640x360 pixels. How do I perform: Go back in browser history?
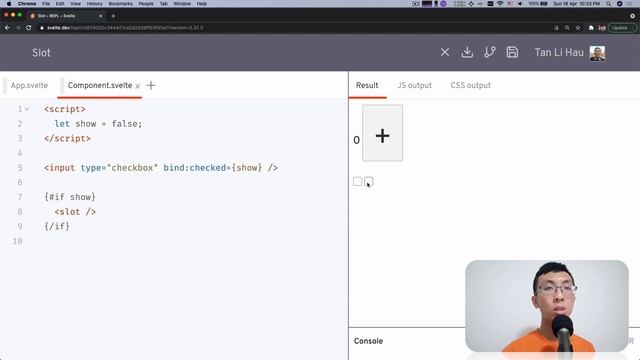7,28
